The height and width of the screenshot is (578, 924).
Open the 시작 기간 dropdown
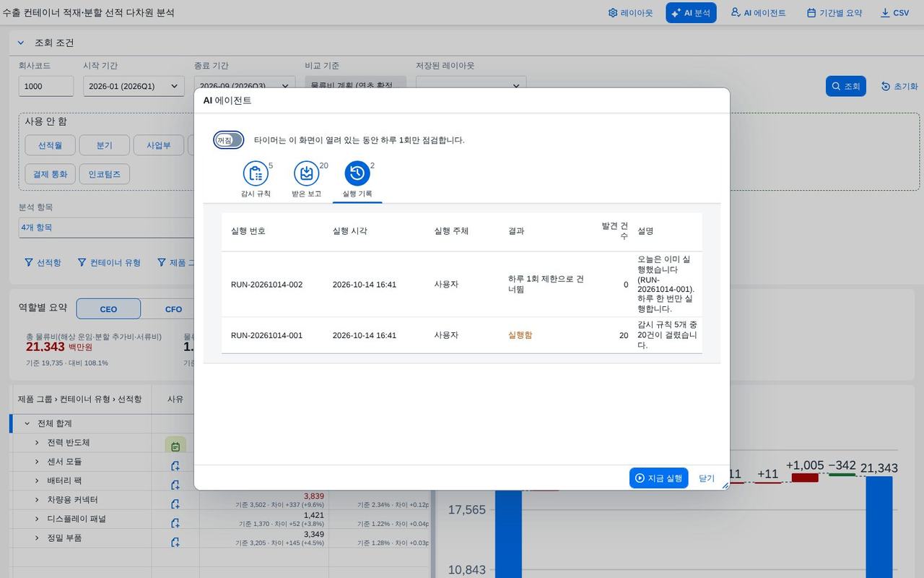click(x=134, y=86)
